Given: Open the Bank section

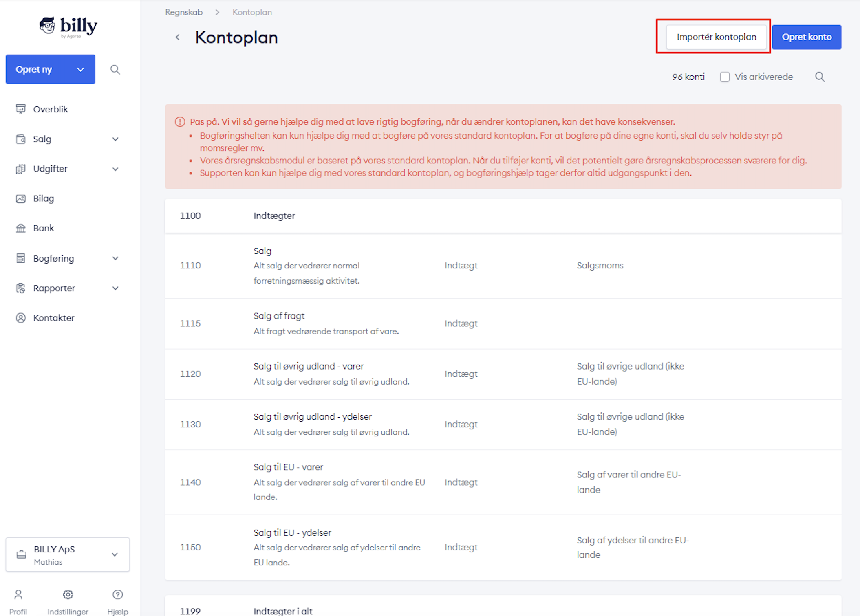Looking at the screenshot, I should coord(43,228).
